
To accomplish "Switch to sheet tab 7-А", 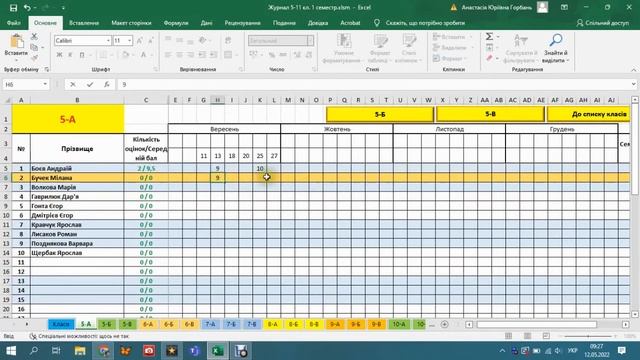I will tap(210, 324).
